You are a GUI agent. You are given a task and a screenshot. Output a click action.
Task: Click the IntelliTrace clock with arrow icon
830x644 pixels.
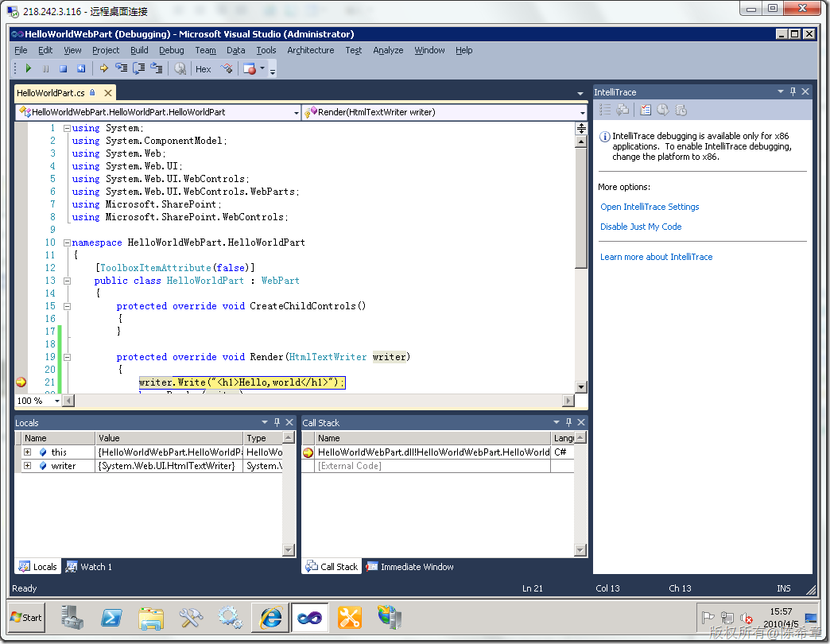pyautogui.click(x=663, y=110)
